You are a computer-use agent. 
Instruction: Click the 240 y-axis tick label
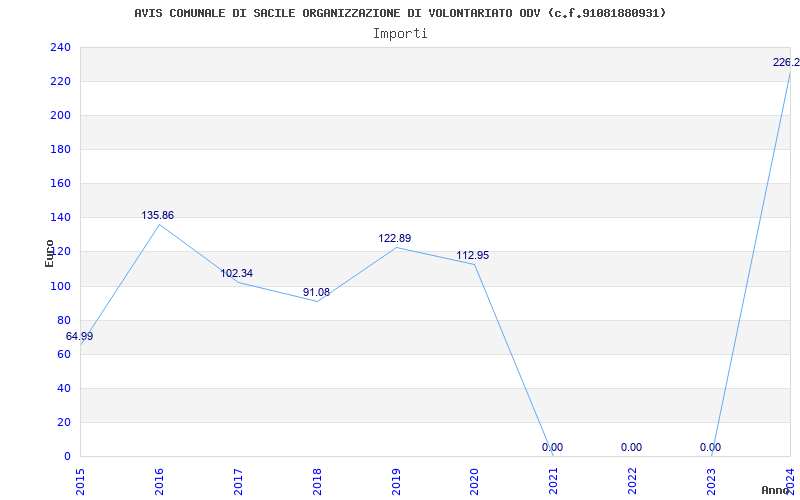coord(61,47)
